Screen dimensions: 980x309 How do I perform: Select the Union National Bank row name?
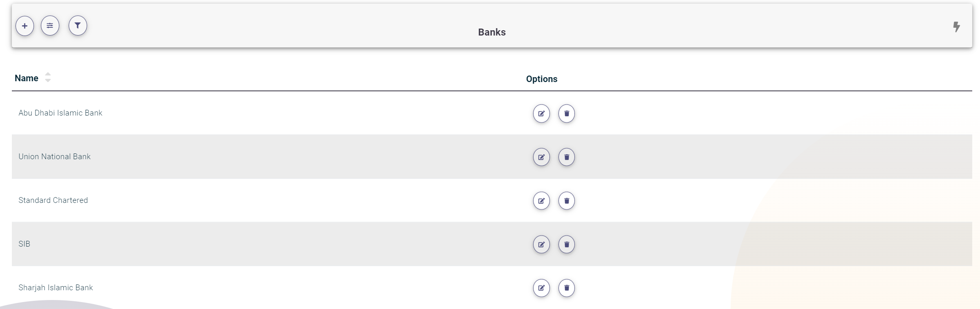point(54,157)
